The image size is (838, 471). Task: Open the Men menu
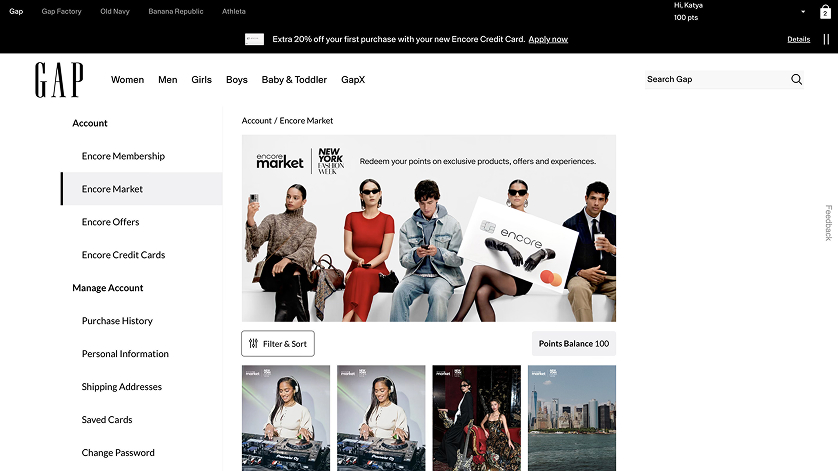click(x=168, y=80)
